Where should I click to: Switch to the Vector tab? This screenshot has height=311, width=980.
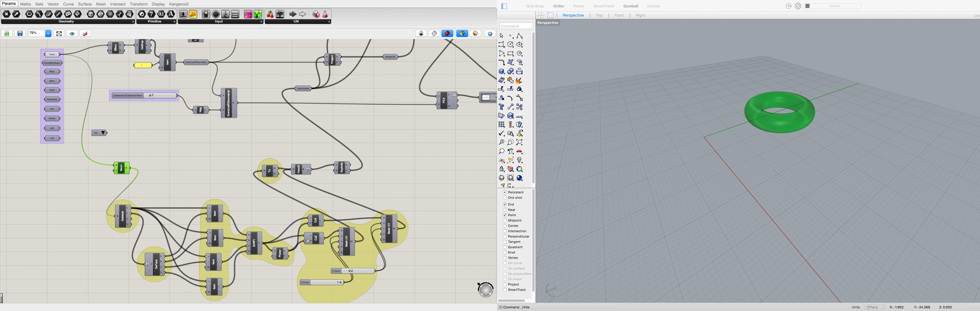(x=53, y=4)
